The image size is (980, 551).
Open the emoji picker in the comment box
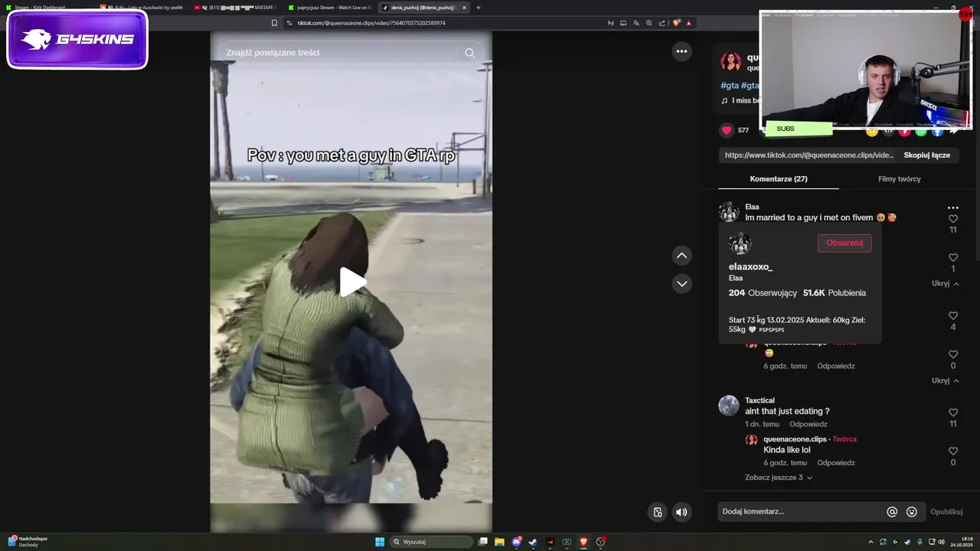912,512
